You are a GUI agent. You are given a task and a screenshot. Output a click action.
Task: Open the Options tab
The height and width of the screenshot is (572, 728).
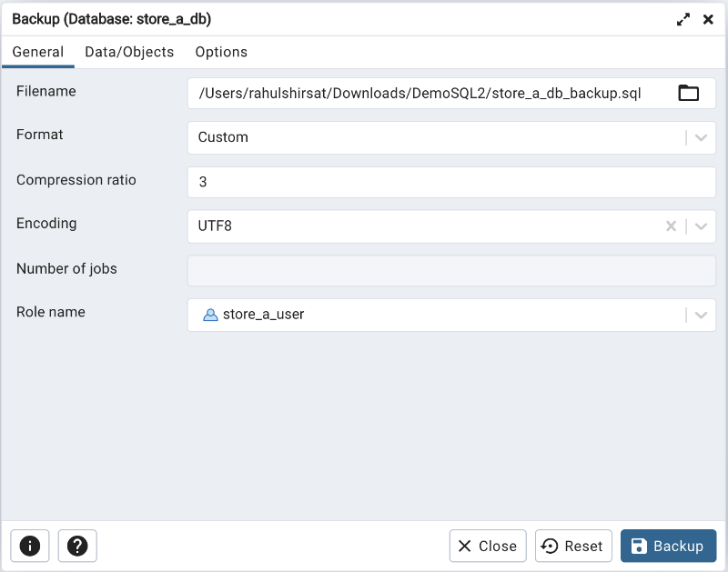click(221, 52)
